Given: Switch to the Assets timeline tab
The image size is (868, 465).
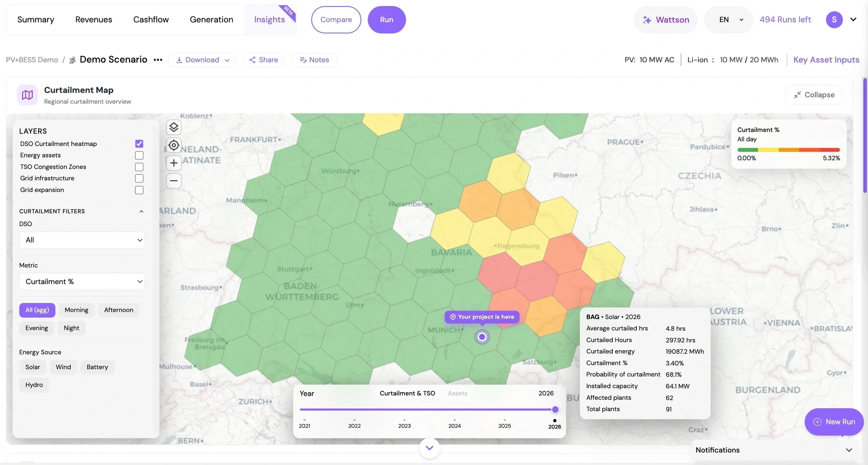Looking at the screenshot, I should tap(458, 393).
